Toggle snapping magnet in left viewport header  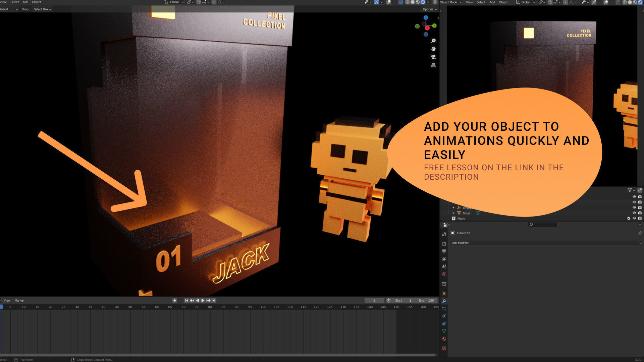(x=198, y=2)
